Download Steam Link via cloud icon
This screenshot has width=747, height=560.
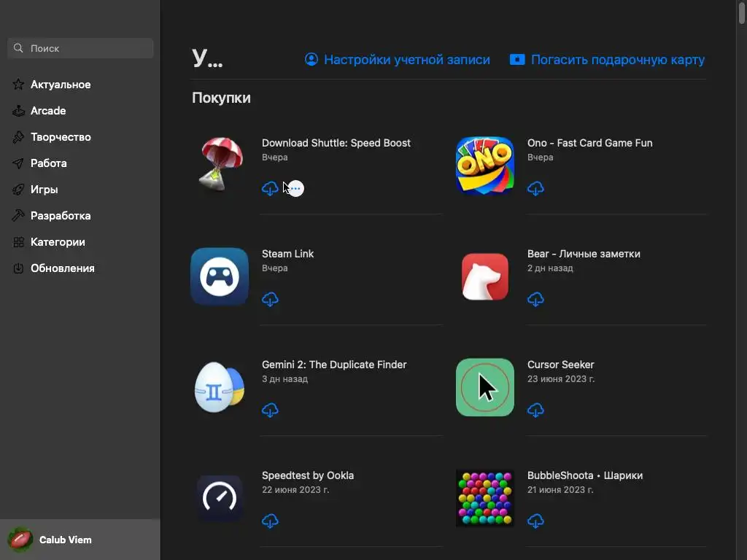(x=270, y=300)
